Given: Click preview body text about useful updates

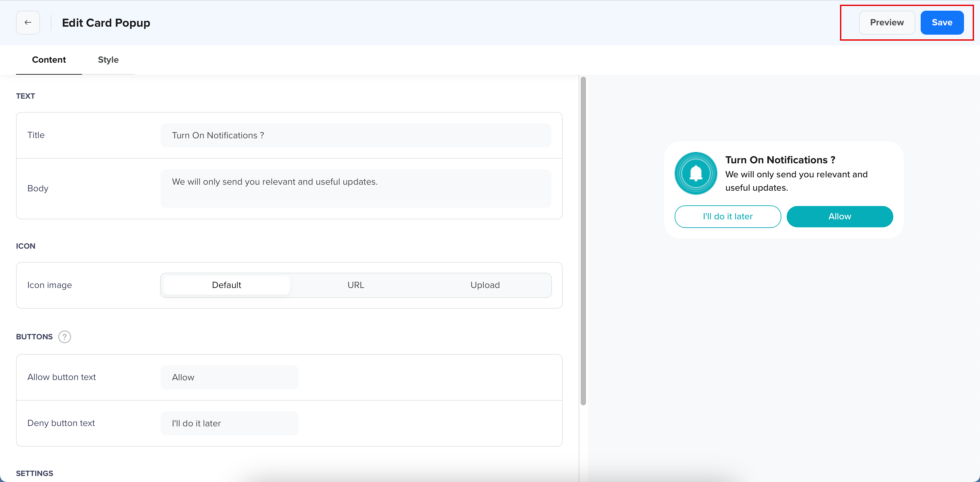Looking at the screenshot, I should click(x=796, y=181).
